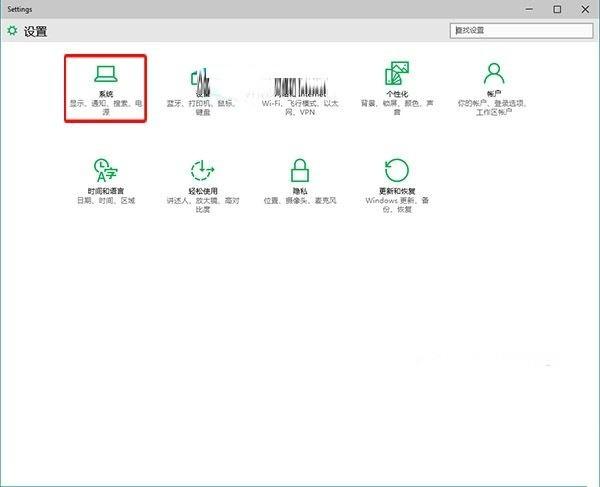Click the 系统 label text
Viewport: 600px width, 487px height.
(106, 94)
